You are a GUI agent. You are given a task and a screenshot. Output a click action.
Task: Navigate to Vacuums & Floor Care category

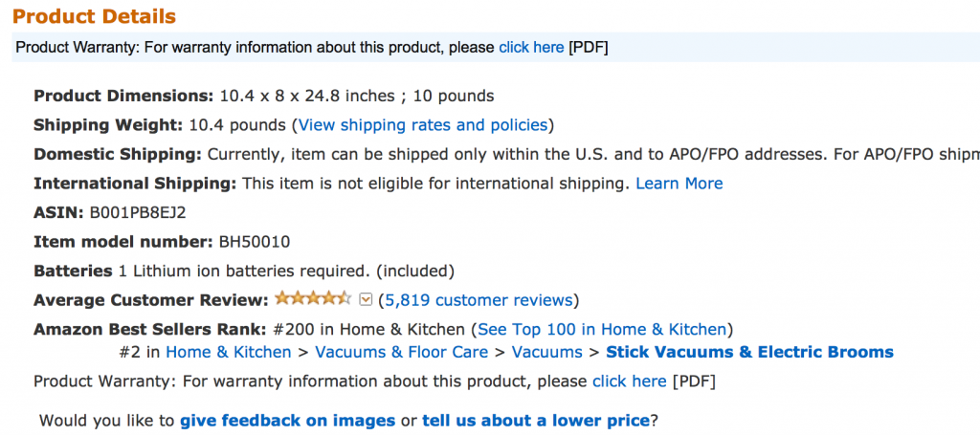click(401, 352)
